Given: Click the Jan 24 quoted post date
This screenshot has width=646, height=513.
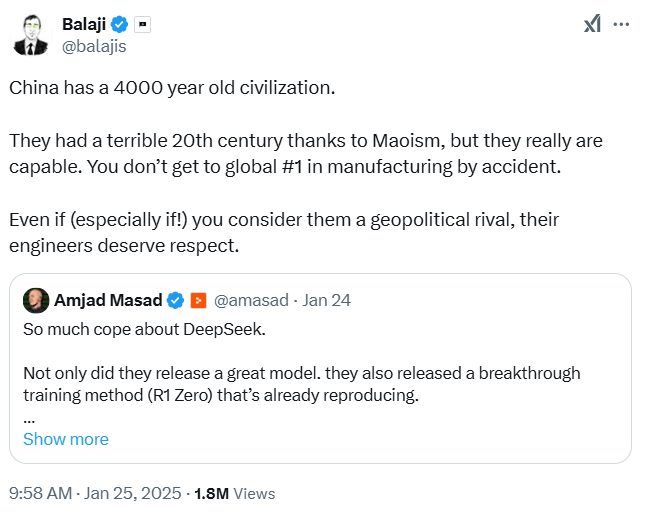Looking at the screenshot, I should pyautogui.click(x=327, y=300).
